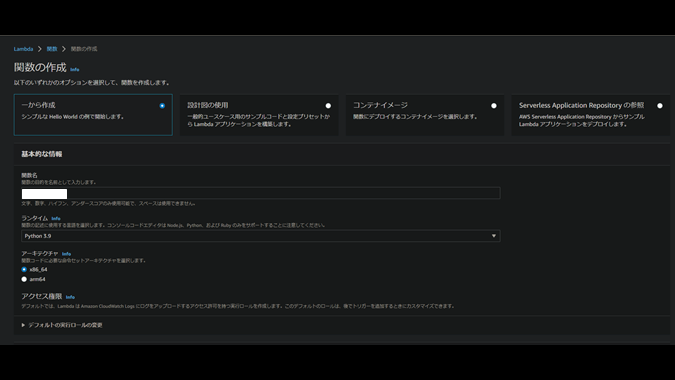Click chevron icon after Lambda breadcrumb
Image resolution: width=675 pixels, height=380 pixels.
coord(40,49)
